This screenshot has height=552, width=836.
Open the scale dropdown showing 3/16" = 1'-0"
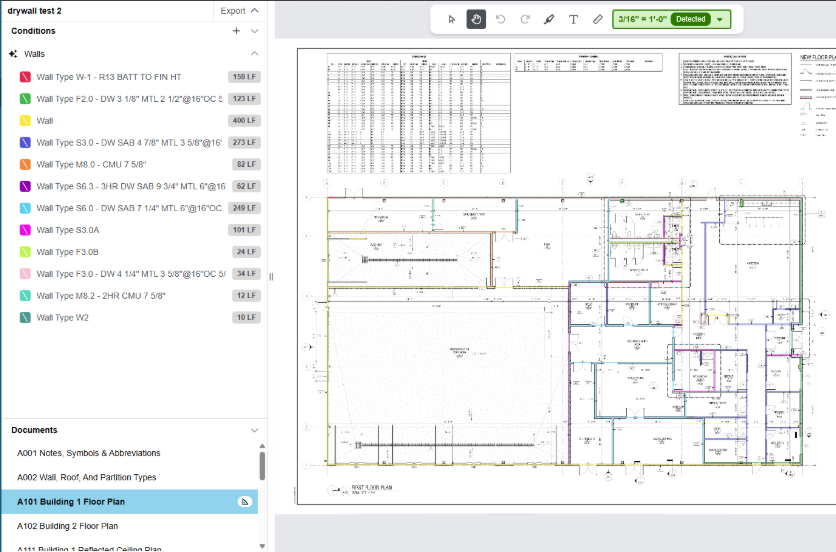click(671, 19)
